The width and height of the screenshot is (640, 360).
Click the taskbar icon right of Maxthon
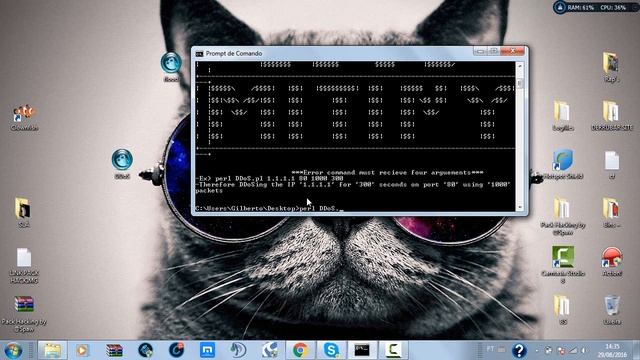238,350
